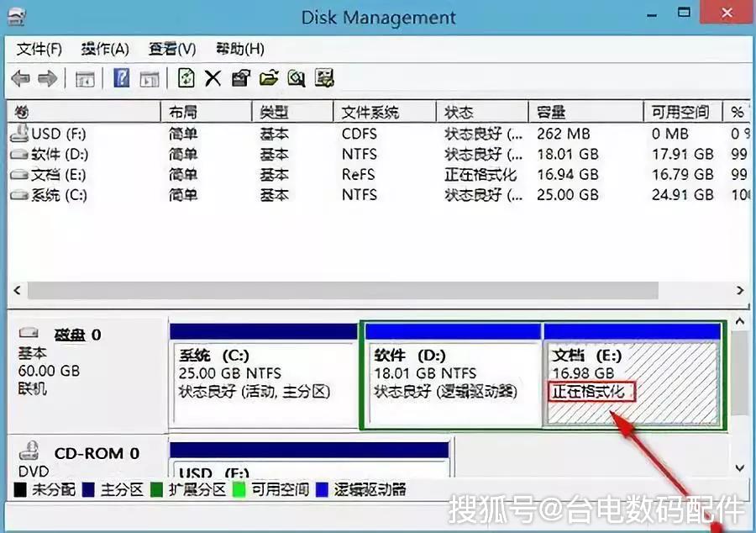The width and height of the screenshot is (756, 533).
Task: Sort by the 状态 column header
Action: tap(482, 113)
